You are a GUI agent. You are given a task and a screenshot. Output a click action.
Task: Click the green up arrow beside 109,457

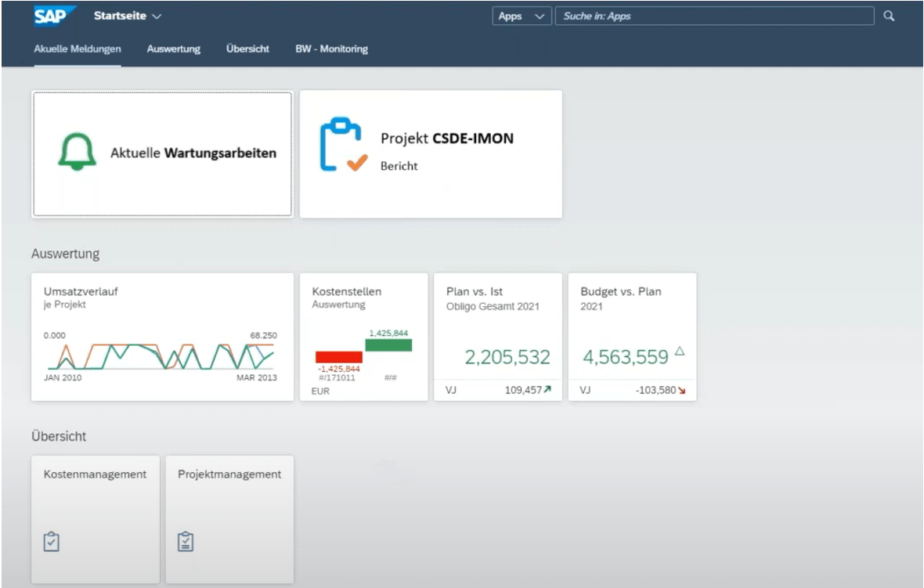pyautogui.click(x=547, y=389)
